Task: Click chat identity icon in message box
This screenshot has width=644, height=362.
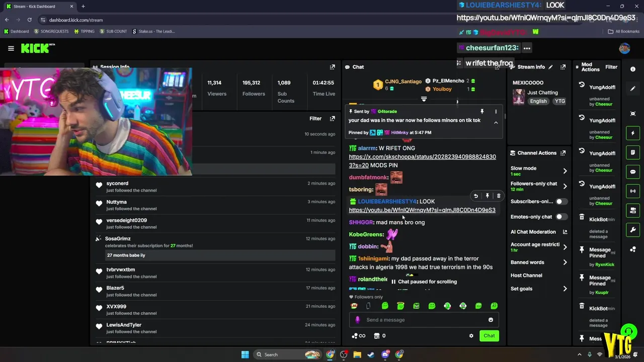Action: click(357, 320)
